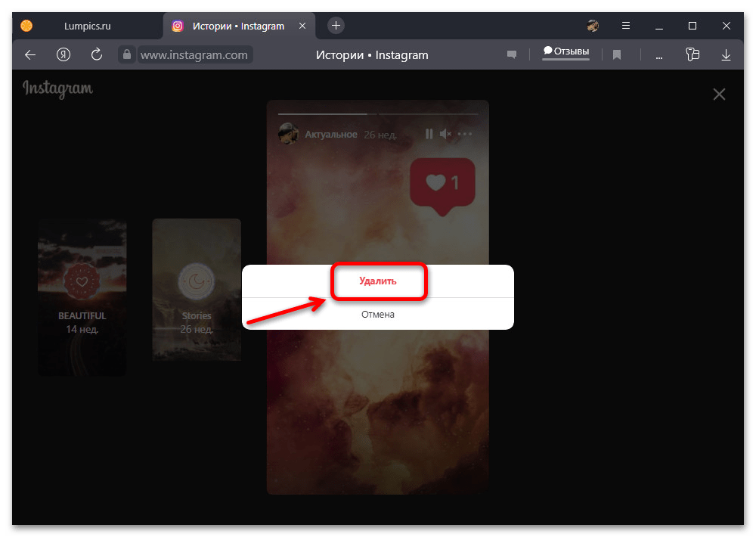Switch to the Lumpics.ru tab
756x537 pixels.
point(87,26)
